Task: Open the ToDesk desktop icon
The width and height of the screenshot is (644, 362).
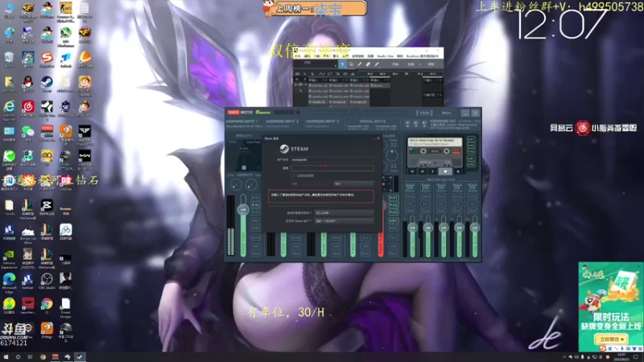Action: coord(66,60)
